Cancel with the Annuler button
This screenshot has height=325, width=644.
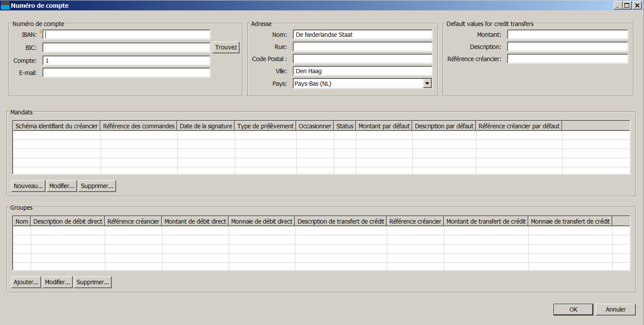pos(615,309)
